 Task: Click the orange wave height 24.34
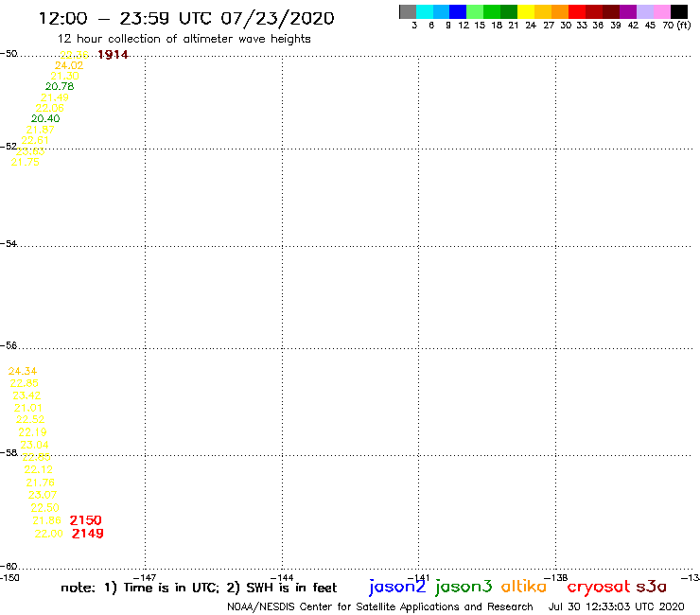click(x=23, y=371)
